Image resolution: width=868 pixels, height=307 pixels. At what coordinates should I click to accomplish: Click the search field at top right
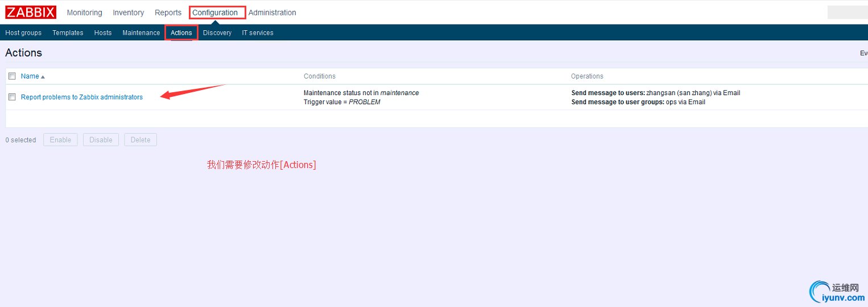848,13
